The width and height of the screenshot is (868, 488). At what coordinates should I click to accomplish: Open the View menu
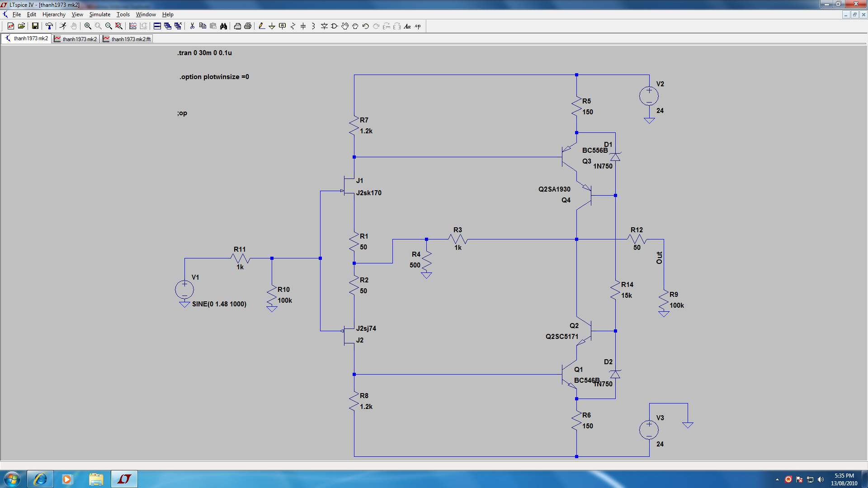click(77, 14)
